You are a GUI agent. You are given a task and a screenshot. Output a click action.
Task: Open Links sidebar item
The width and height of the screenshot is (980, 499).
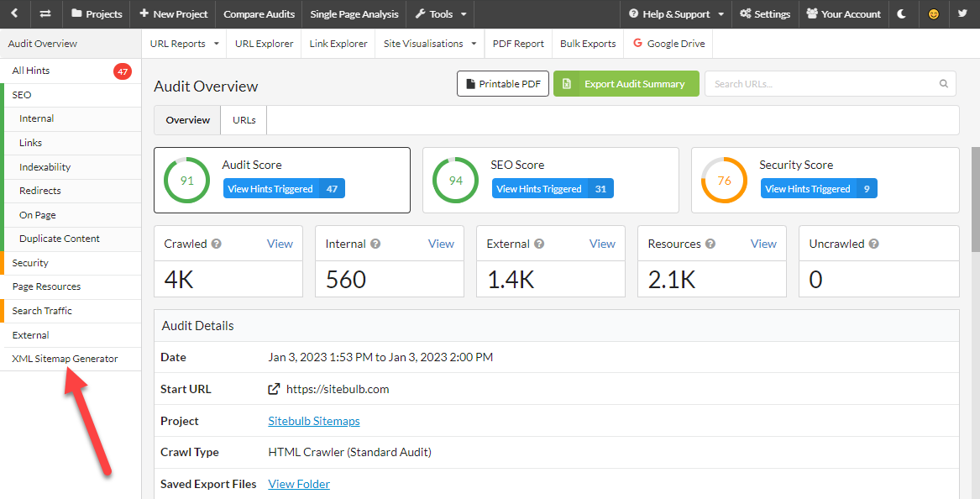click(x=72, y=143)
